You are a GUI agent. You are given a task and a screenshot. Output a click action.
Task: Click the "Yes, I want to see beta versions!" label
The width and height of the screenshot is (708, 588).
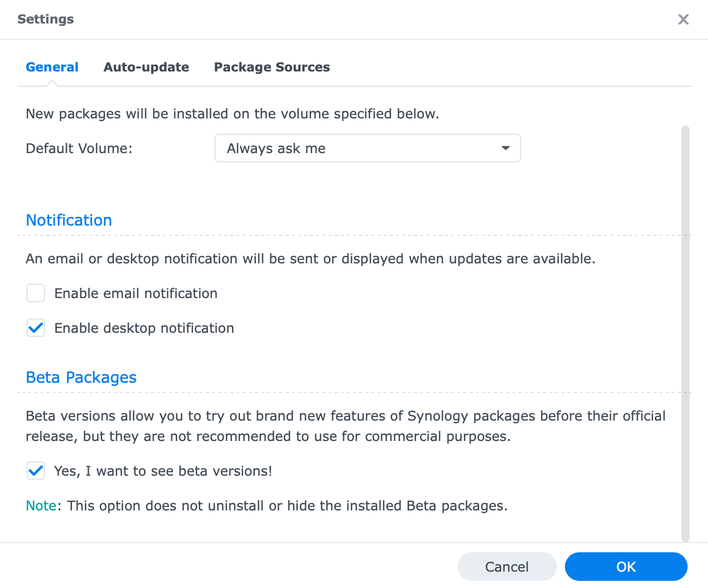pos(163,471)
